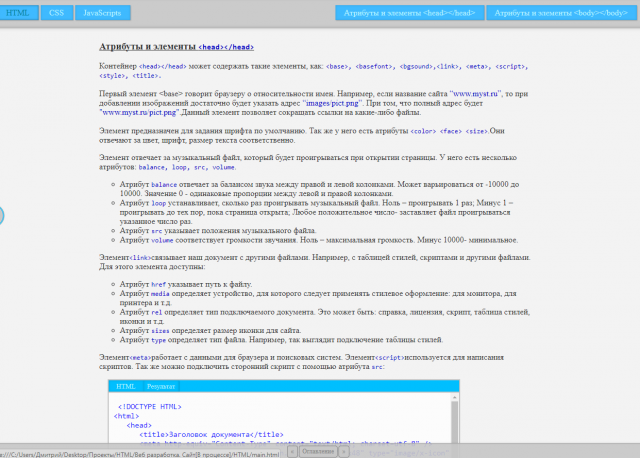Click the <!DOCTYPE HTML> line in code box
This screenshot has height=458, width=640.
click(x=149, y=407)
